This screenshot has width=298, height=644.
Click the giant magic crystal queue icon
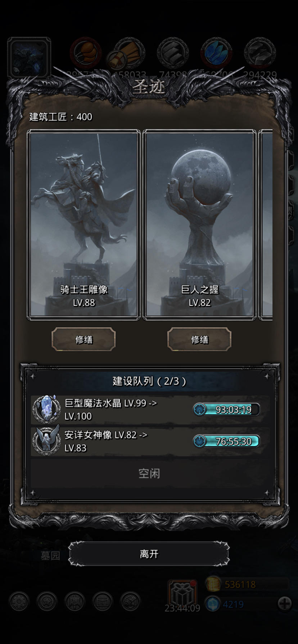pos(46,409)
